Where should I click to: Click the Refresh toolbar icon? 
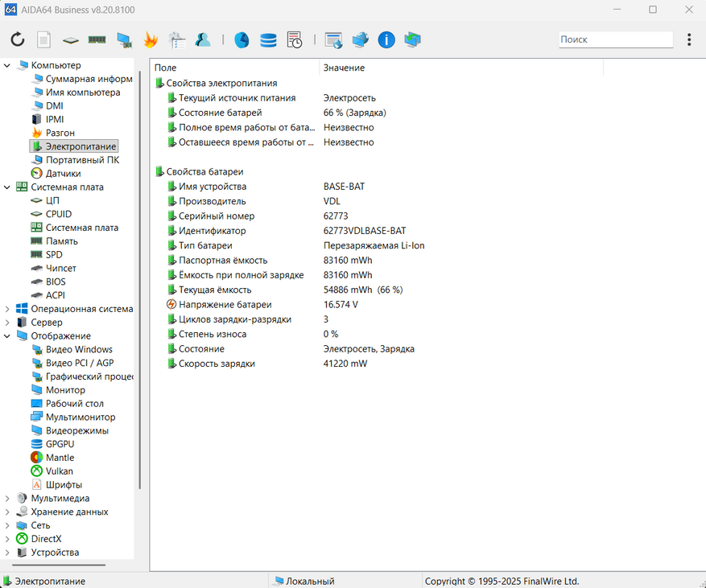point(18,39)
